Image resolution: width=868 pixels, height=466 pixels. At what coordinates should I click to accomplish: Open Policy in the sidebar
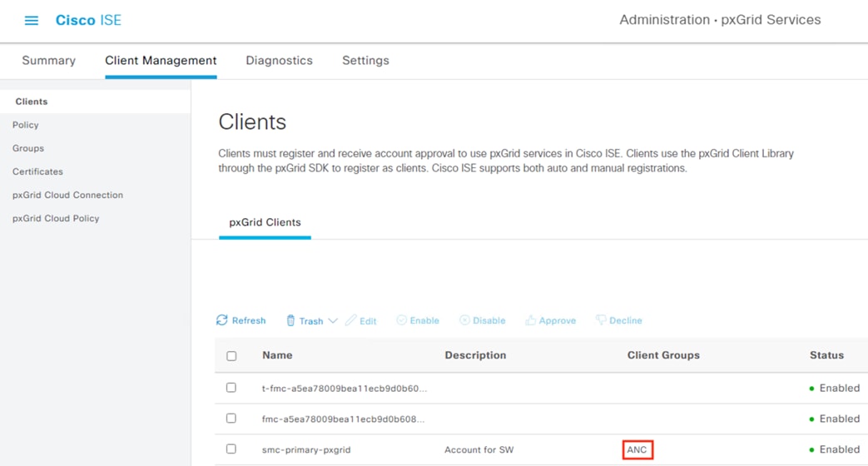tap(26, 125)
